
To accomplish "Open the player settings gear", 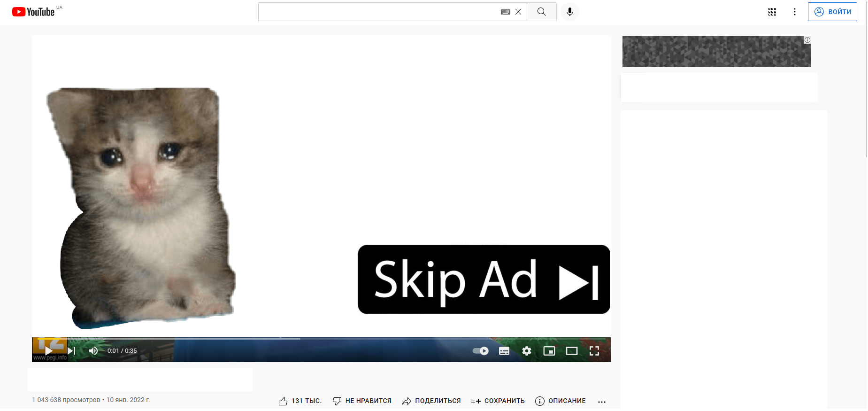I will pyautogui.click(x=526, y=351).
